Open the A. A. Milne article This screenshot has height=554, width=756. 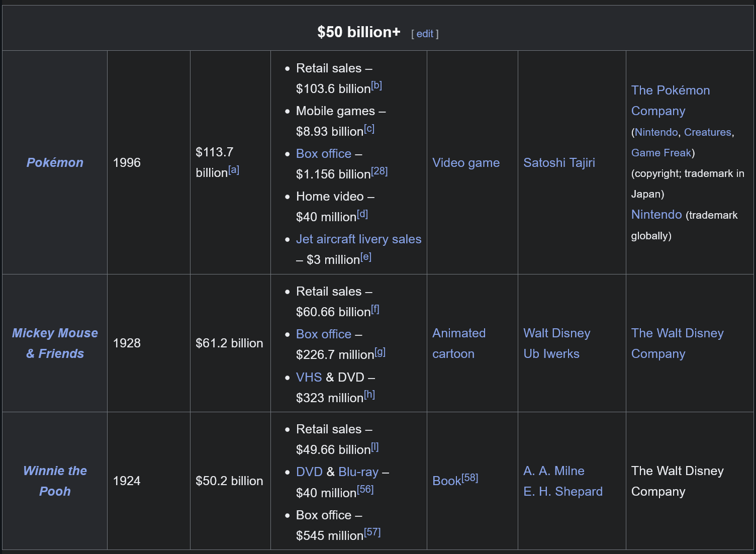point(554,471)
